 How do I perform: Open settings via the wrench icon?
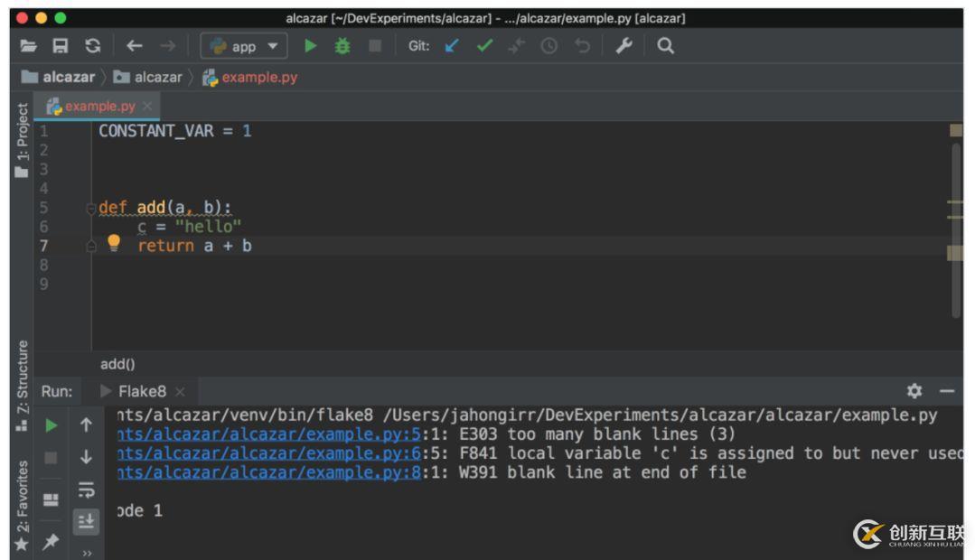(623, 46)
